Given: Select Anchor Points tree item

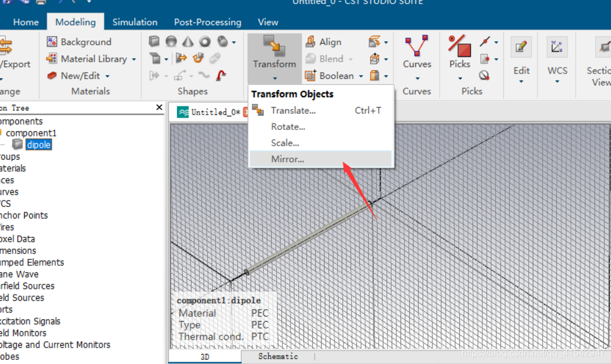Looking at the screenshot, I should [x=24, y=215].
